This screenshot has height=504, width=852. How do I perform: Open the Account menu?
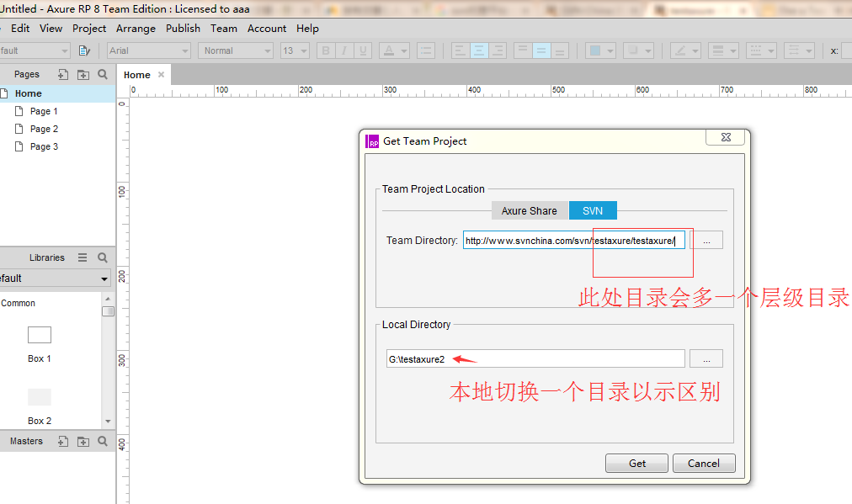pyautogui.click(x=267, y=29)
